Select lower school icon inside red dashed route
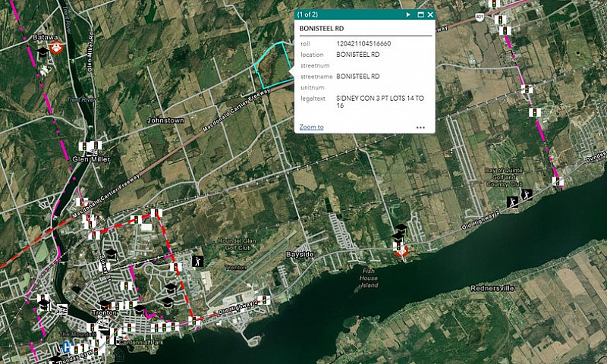The image size is (607, 364). (x=167, y=302)
